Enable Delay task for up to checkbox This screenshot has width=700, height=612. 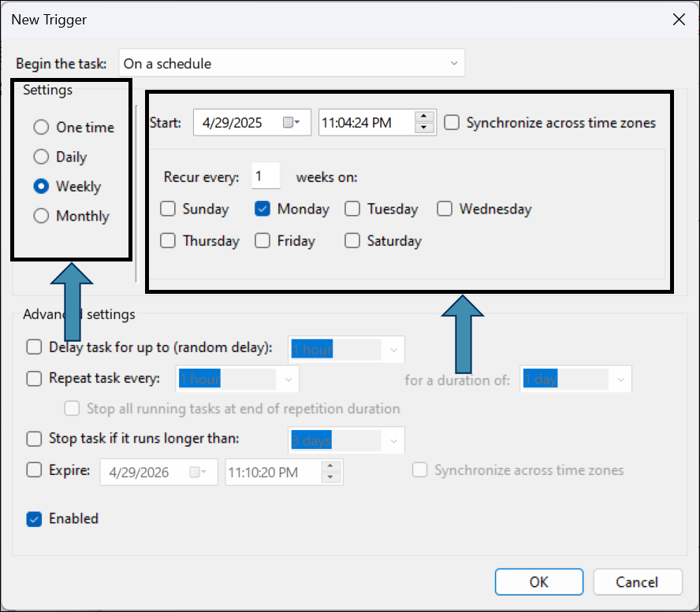35,347
